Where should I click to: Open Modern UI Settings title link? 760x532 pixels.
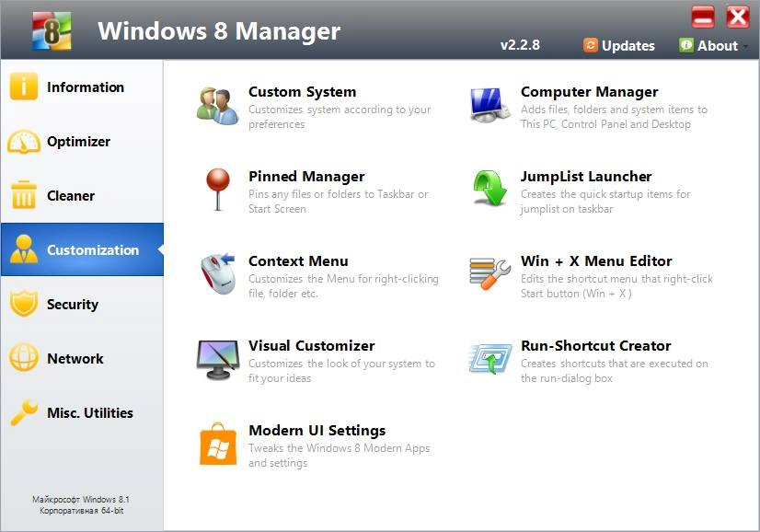[317, 430]
